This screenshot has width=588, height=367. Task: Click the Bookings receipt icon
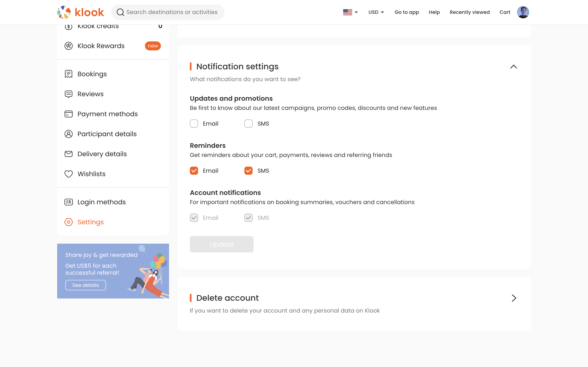click(x=69, y=74)
